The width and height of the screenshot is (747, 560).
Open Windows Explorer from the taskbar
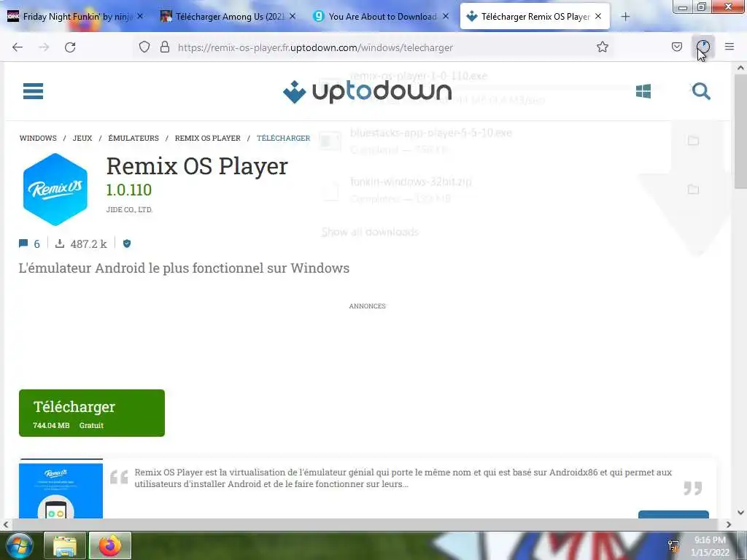[65, 545]
